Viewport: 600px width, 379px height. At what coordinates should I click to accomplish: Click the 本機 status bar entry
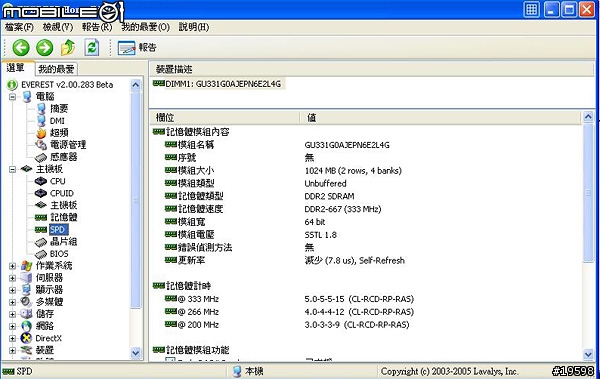click(248, 371)
